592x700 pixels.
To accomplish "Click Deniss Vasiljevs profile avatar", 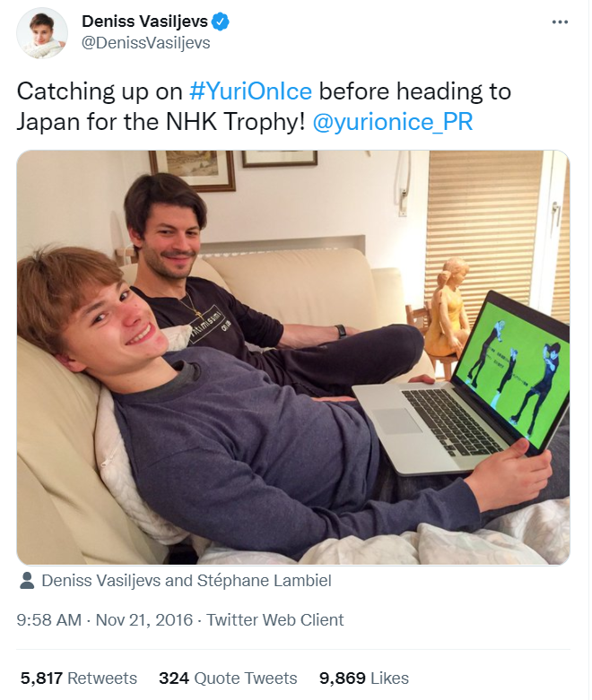I will 42,33.
